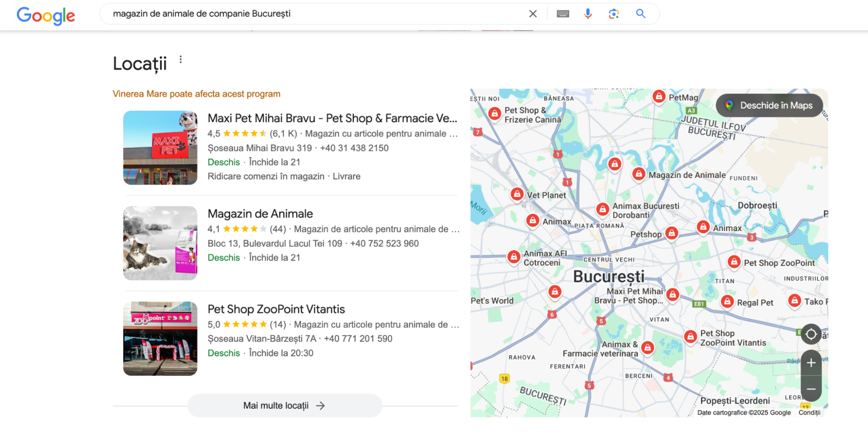The width and height of the screenshot is (868, 438).
Task: Open the on-screen keyboard icon
Action: (x=563, y=14)
